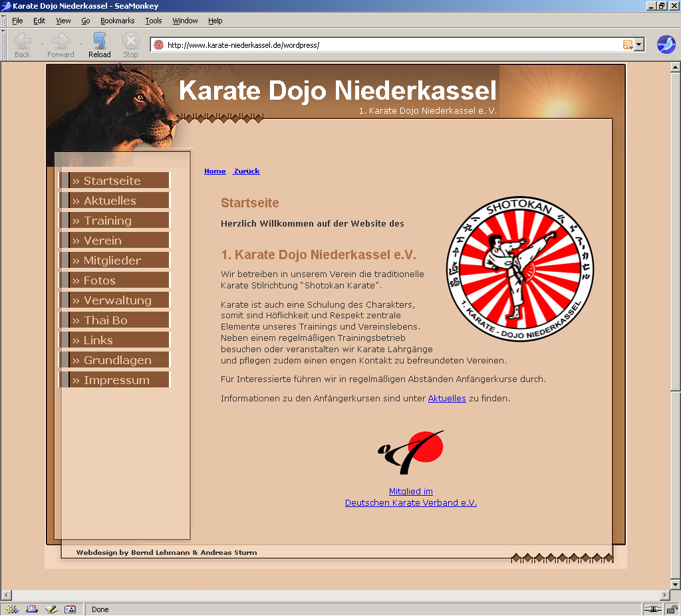Open the Forward button history dropdown
The image size is (681, 616).
[x=80, y=45]
